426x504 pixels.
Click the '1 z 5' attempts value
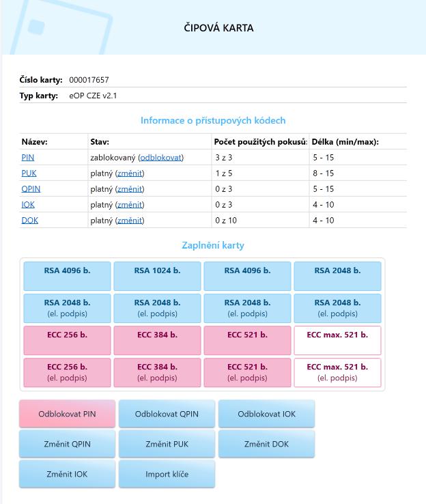[x=224, y=173]
